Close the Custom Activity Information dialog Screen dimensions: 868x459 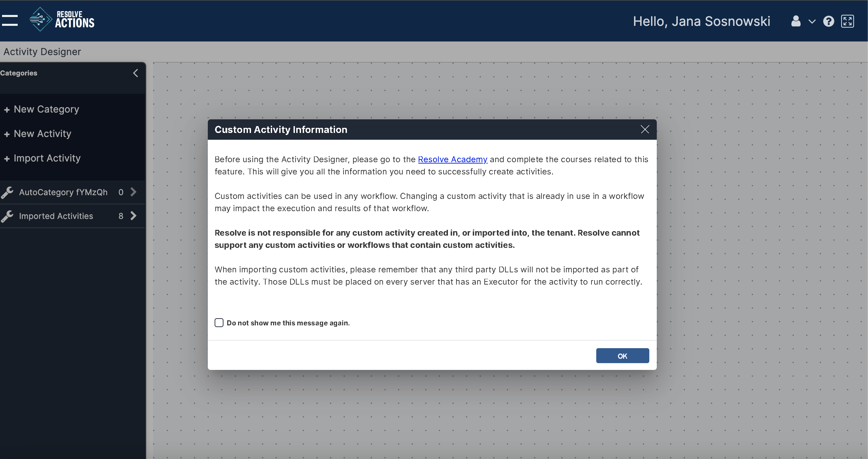(644, 129)
